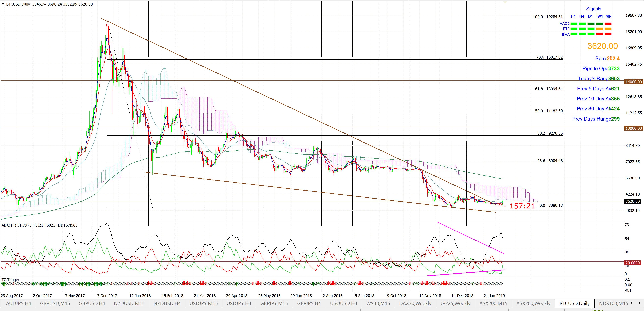Screen dimensions: 644x311
Task: Click the Today's Range label
Action: pos(594,78)
